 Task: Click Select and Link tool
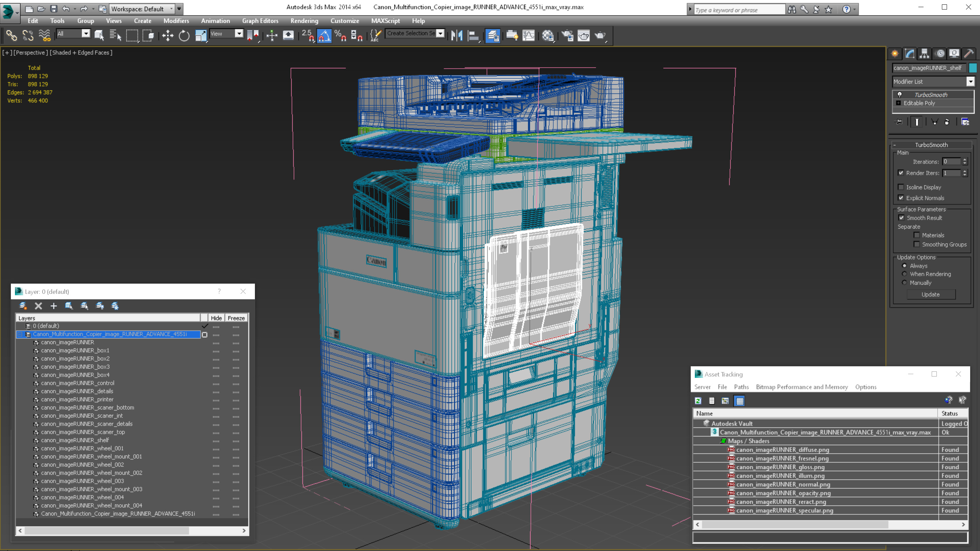[12, 35]
